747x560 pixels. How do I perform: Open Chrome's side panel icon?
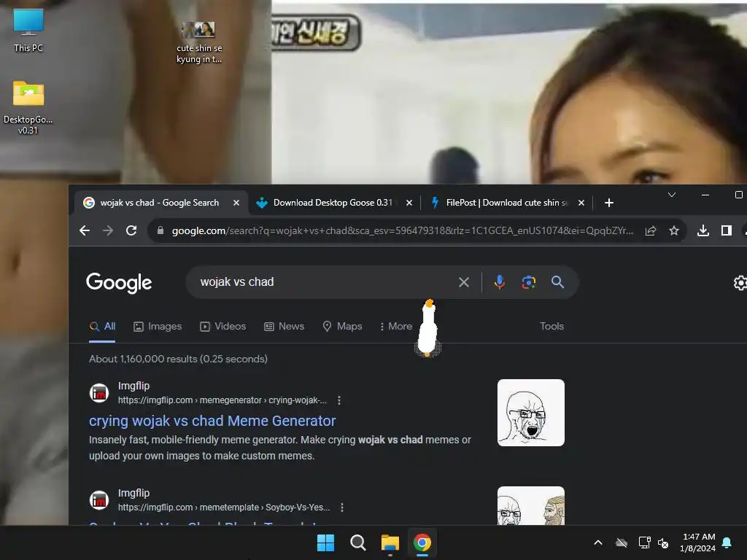coord(727,231)
